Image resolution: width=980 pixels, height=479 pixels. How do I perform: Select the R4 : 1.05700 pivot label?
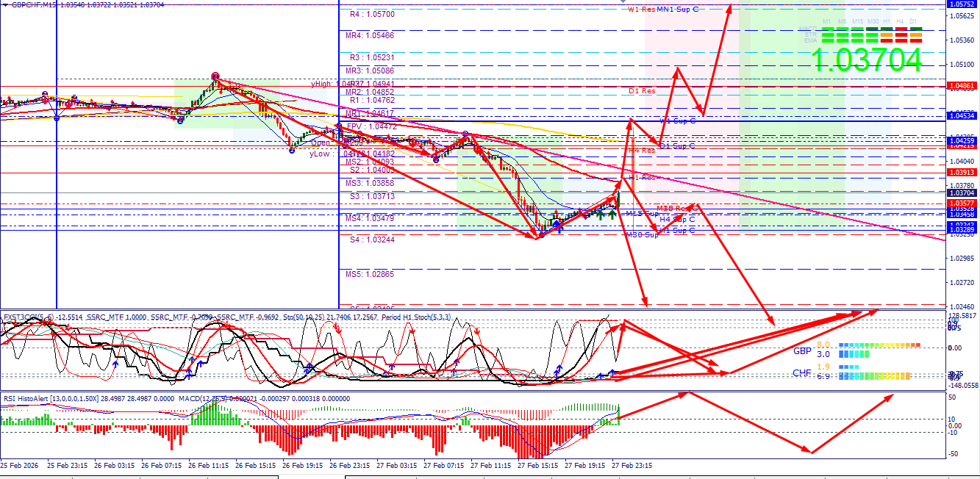click(372, 14)
